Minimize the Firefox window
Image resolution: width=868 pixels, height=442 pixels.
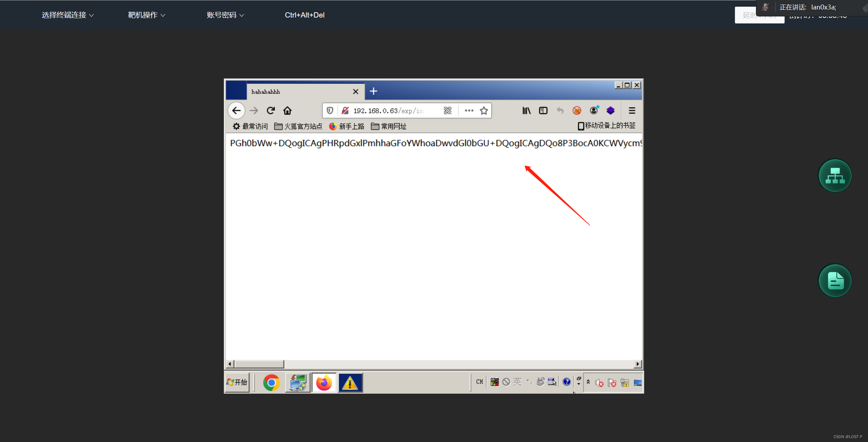point(618,85)
